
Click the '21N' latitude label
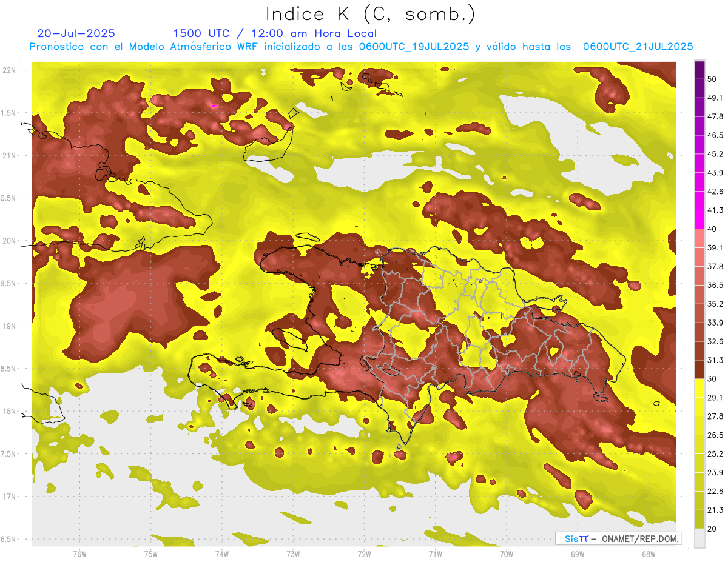[x=10, y=155]
